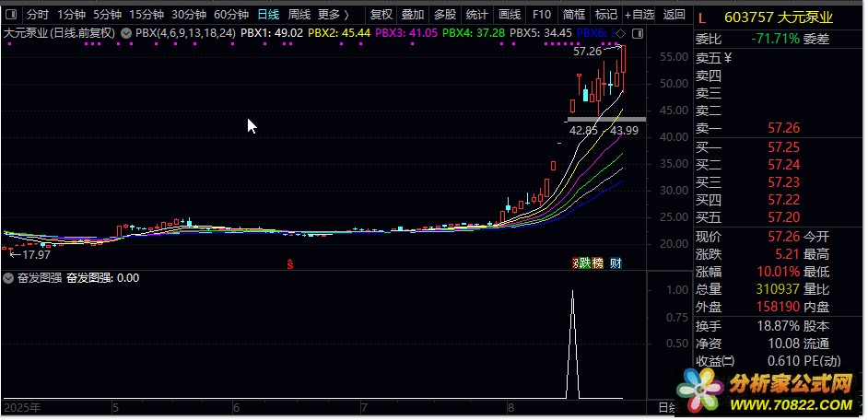Select the 日线 daily period
The image size is (868, 420).
click(x=268, y=15)
